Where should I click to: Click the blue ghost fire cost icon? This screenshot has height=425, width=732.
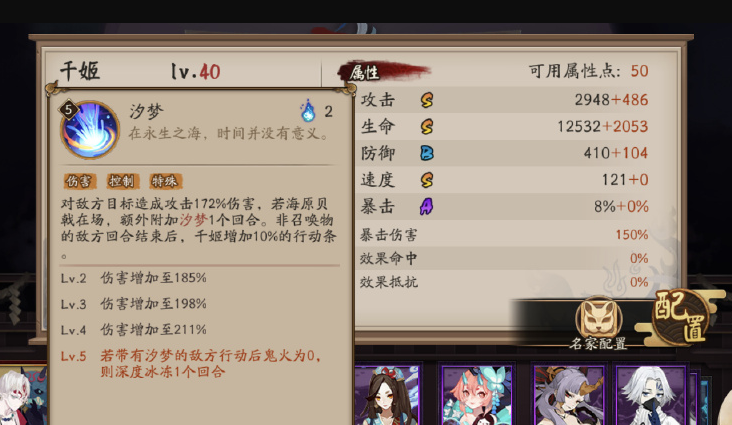click(308, 111)
